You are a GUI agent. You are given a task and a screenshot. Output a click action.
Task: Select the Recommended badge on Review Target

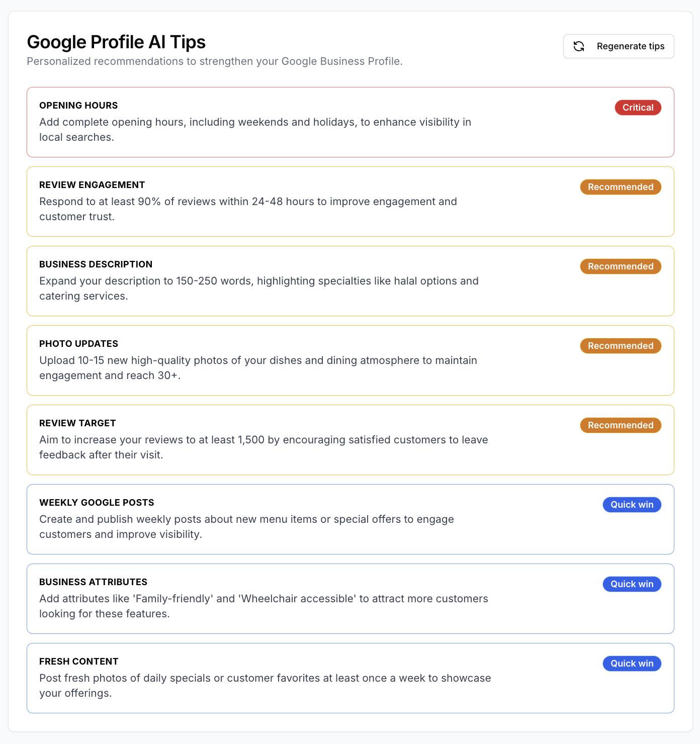(620, 425)
